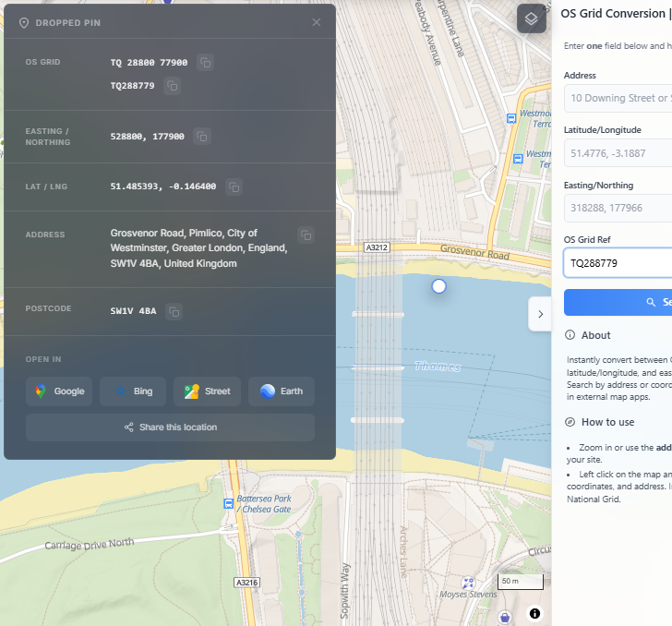Image resolution: width=672 pixels, height=626 pixels.
Task: Click the About heading info icon
Action: 570,335
